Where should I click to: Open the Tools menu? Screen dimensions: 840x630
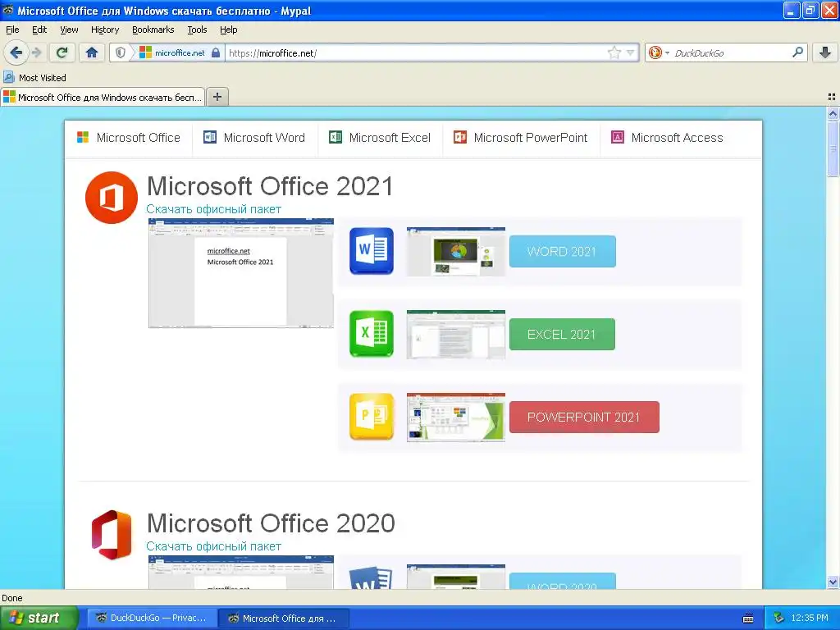click(x=197, y=30)
